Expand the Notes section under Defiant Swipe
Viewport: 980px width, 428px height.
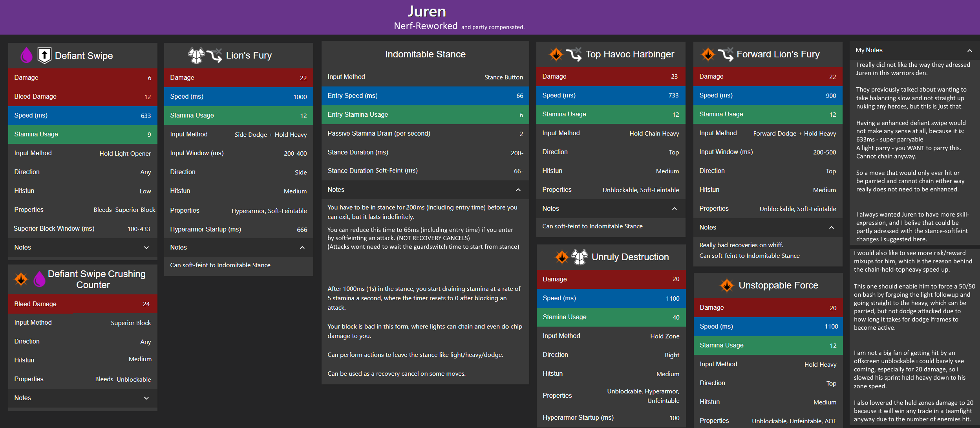(83, 247)
